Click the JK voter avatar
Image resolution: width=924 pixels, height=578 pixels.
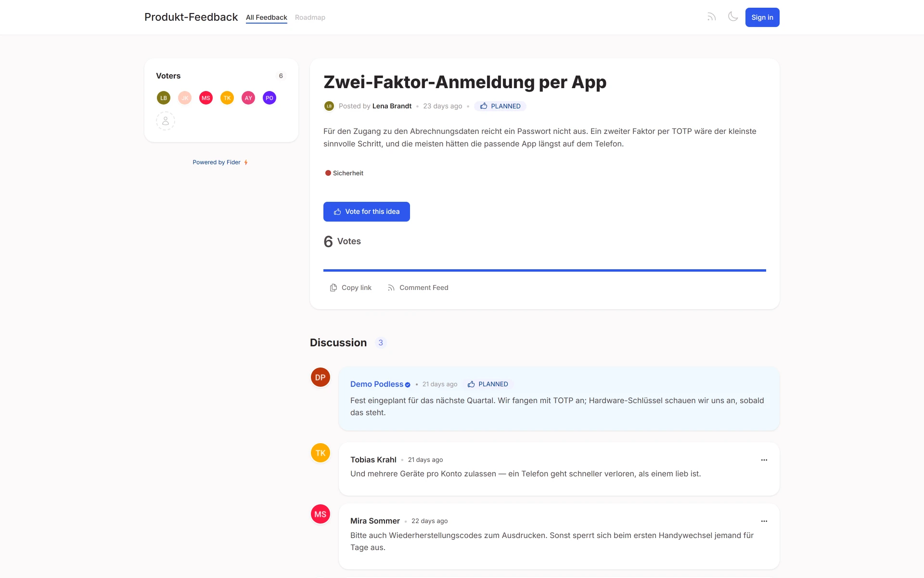[x=185, y=98]
